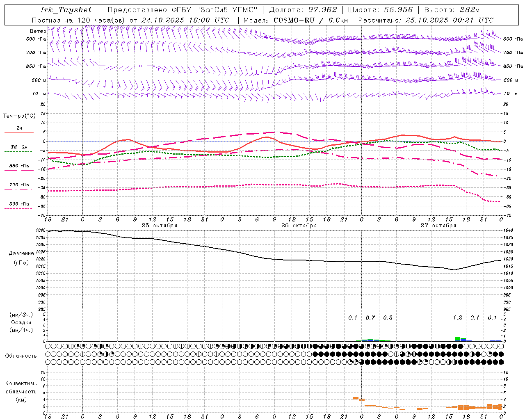
Task: Click the "25 октября" date label
Action: pos(160,226)
